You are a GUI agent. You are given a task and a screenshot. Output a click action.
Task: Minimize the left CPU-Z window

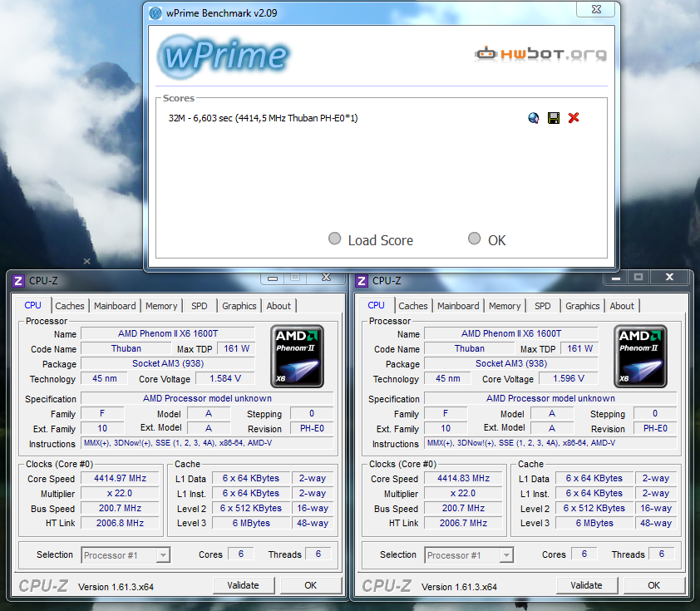[x=273, y=278]
